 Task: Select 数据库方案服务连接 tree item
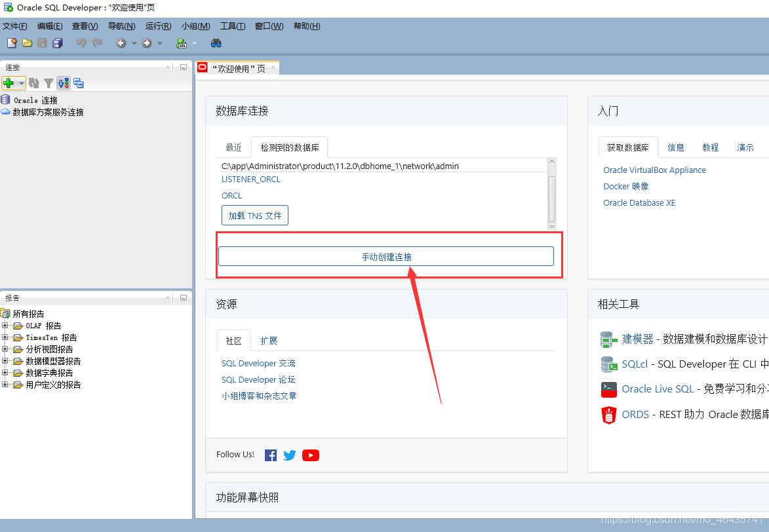(48, 112)
